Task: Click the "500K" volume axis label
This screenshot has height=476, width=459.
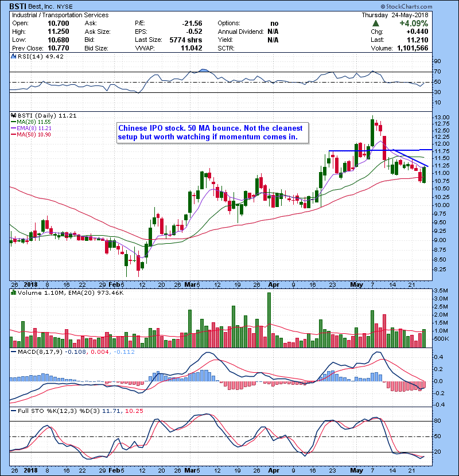Action: pos(442,339)
